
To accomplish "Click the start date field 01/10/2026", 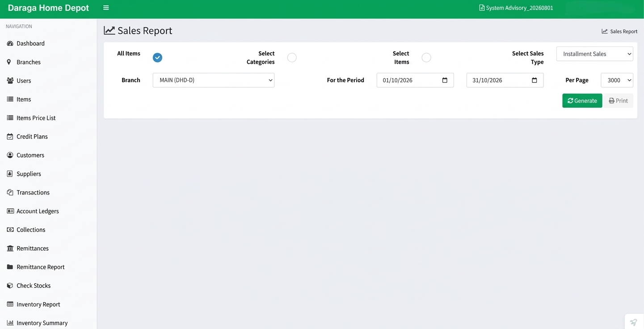I will point(415,80).
